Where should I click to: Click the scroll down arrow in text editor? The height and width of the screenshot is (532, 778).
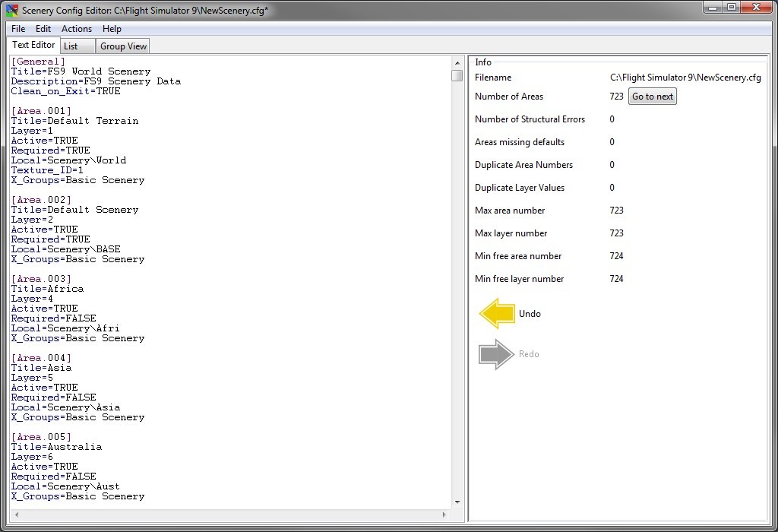pyautogui.click(x=457, y=502)
